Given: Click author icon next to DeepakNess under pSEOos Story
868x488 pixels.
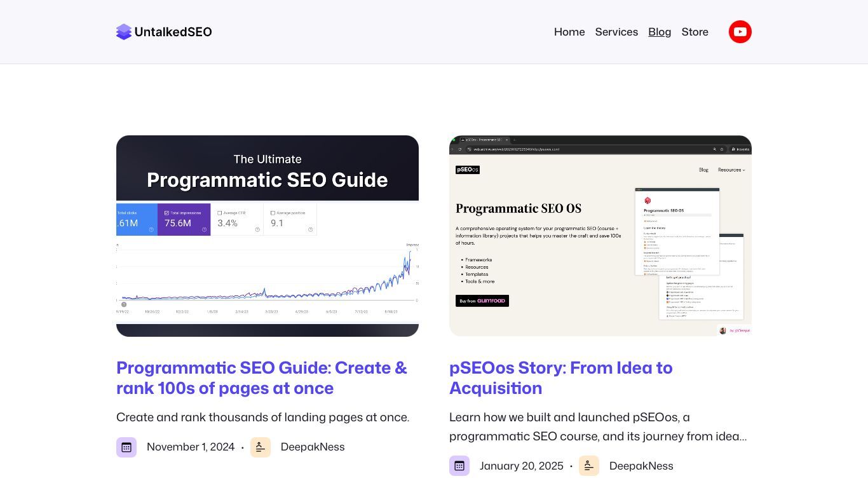Looking at the screenshot, I should [589, 466].
